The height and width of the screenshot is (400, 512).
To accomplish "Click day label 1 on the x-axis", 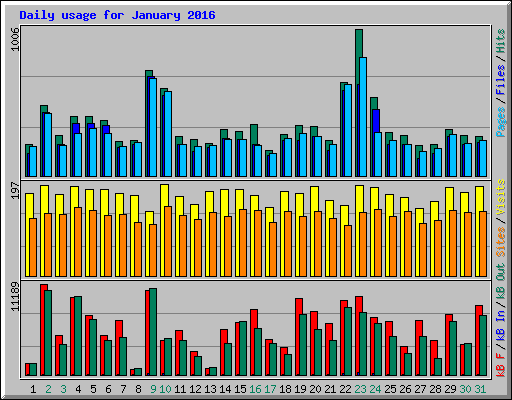I will pyautogui.click(x=33, y=389).
